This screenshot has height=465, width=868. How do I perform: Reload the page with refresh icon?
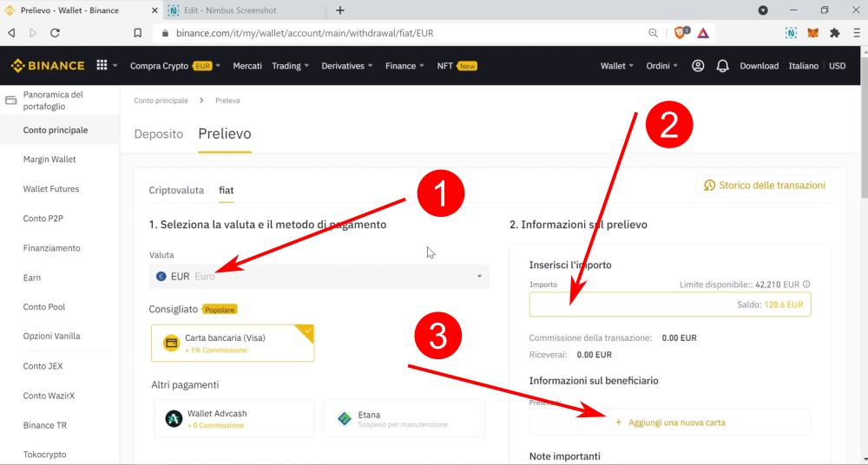(x=55, y=33)
